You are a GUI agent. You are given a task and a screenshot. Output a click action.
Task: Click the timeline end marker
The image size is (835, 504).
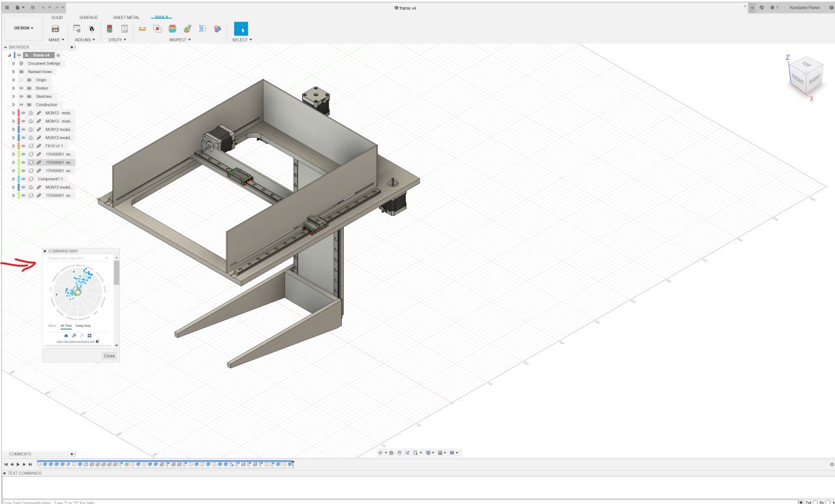click(x=293, y=464)
